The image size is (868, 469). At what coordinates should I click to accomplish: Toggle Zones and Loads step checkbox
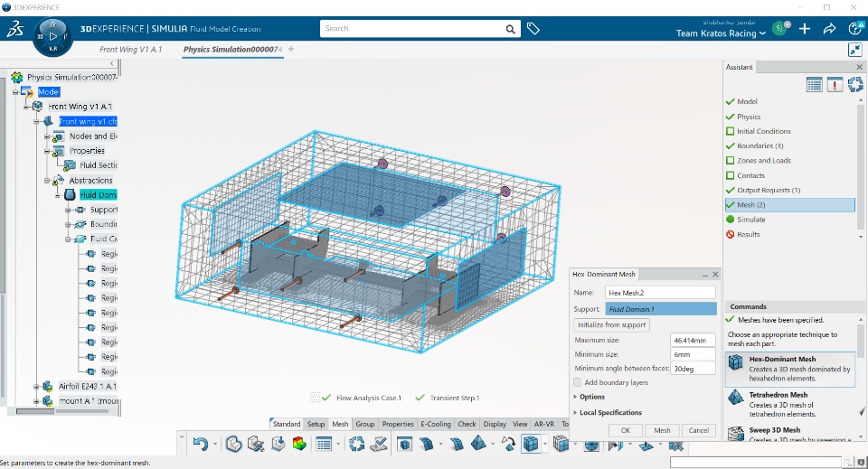pos(731,161)
